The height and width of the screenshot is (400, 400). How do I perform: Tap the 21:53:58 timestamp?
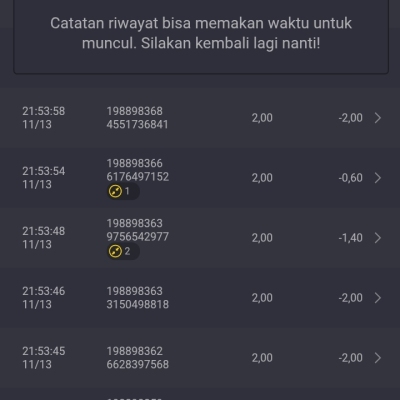tap(44, 118)
